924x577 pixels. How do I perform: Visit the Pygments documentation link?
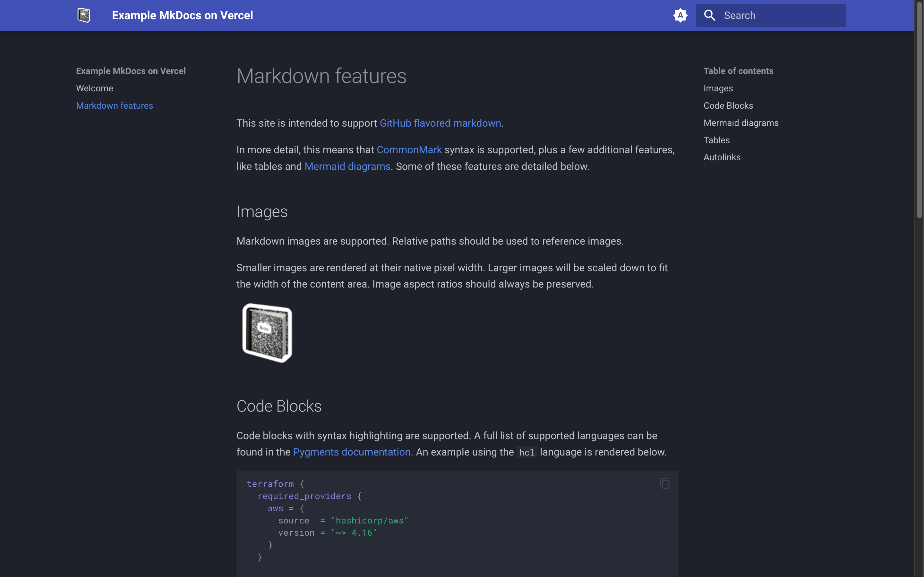click(351, 452)
